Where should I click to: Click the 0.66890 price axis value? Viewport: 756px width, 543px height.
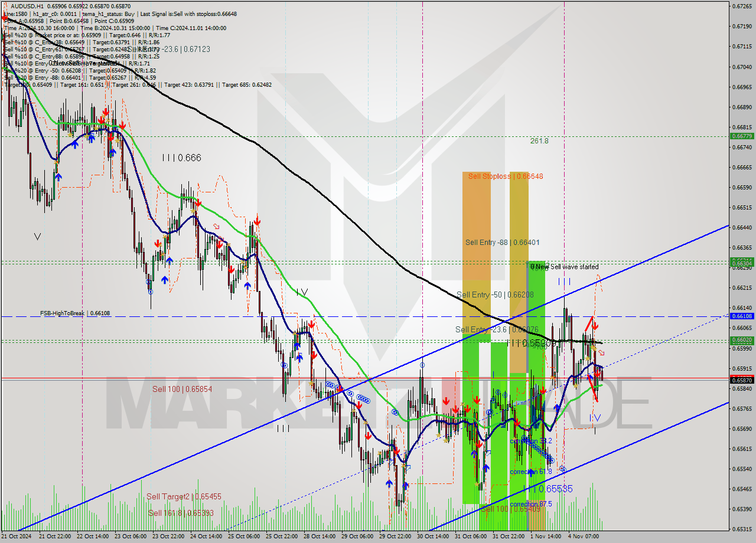742,107
